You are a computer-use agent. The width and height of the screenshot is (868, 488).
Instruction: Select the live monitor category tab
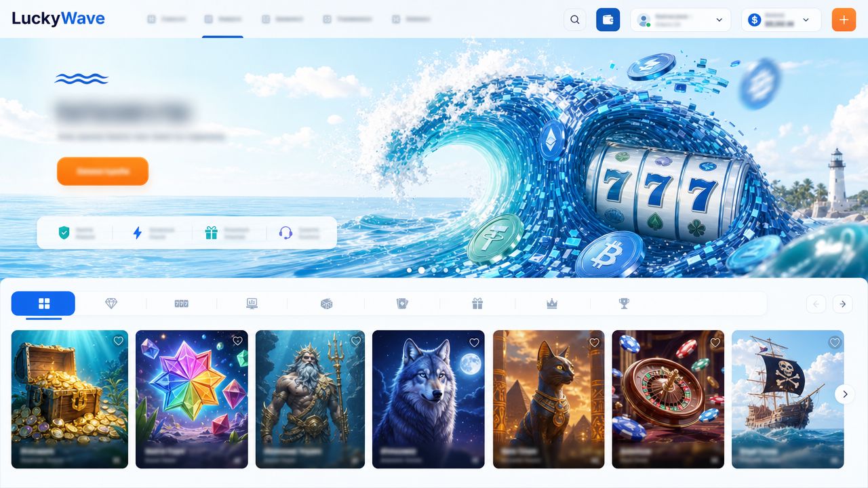pos(252,304)
